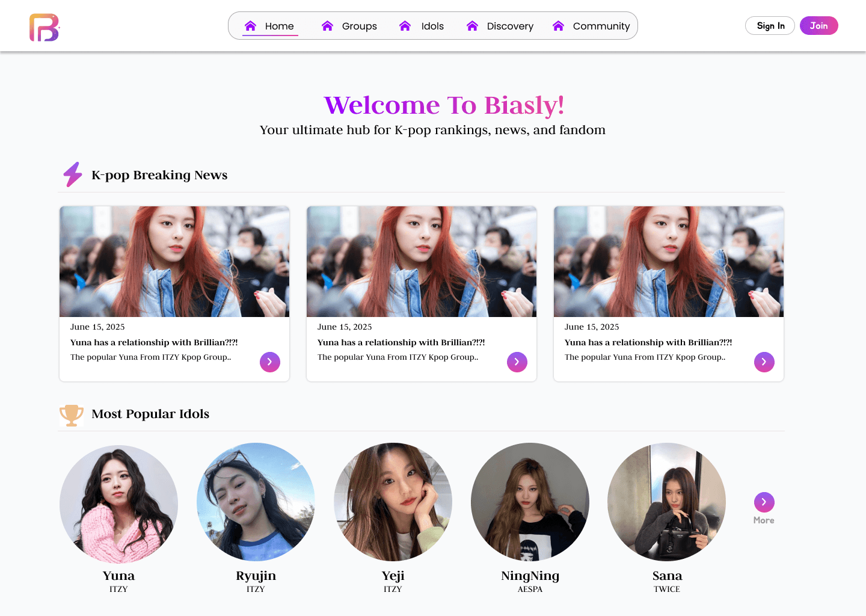The width and height of the screenshot is (866, 616).
Task: Click the lightning bolt Breaking News icon
Action: (x=73, y=174)
